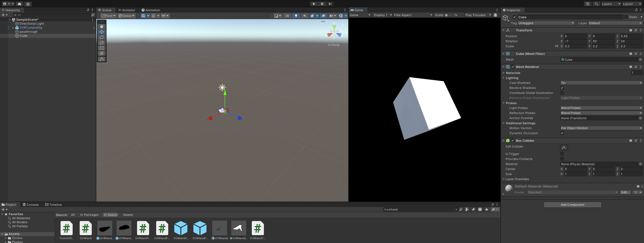Enable the Is Trigger checkbox

562,154
